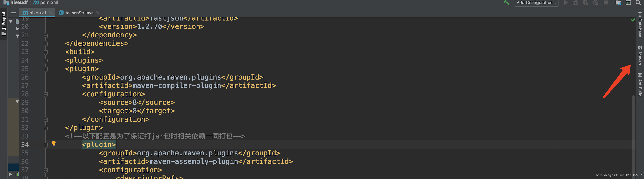
Task: Click the Debug bug icon
Action: [576, 3]
